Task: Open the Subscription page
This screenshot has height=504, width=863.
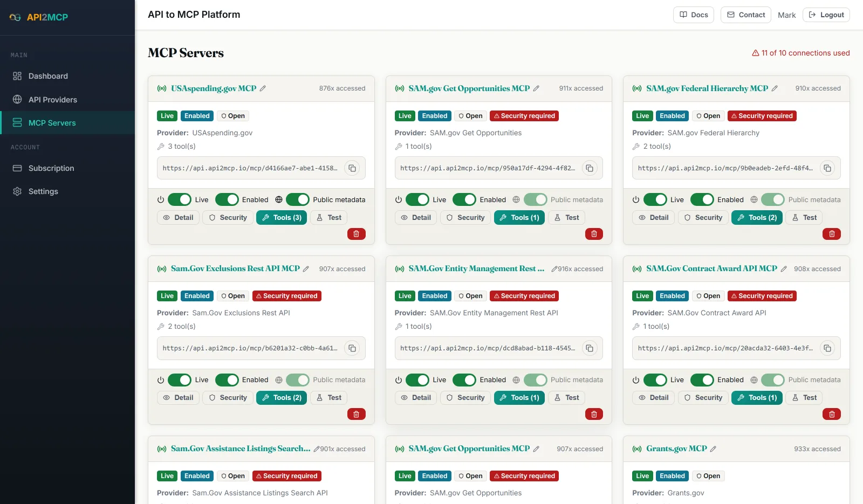Action: click(x=67, y=168)
